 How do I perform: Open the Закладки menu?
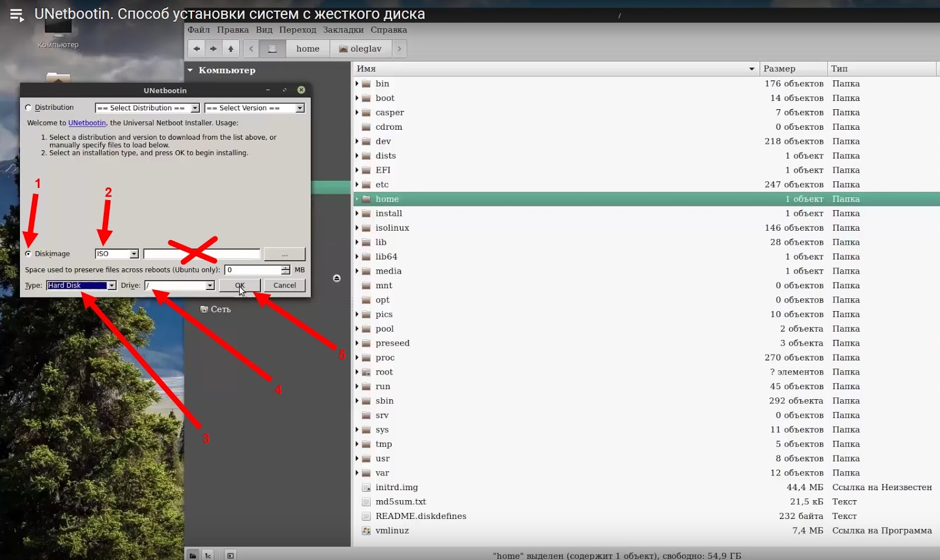click(343, 30)
